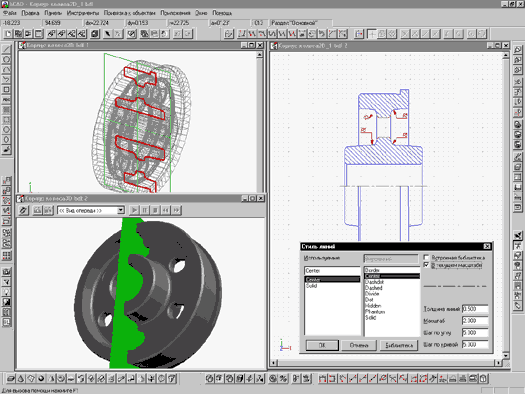This screenshot has height=394, width=525.
Task: Click the line thickness input field
Action: pos(475,309)
